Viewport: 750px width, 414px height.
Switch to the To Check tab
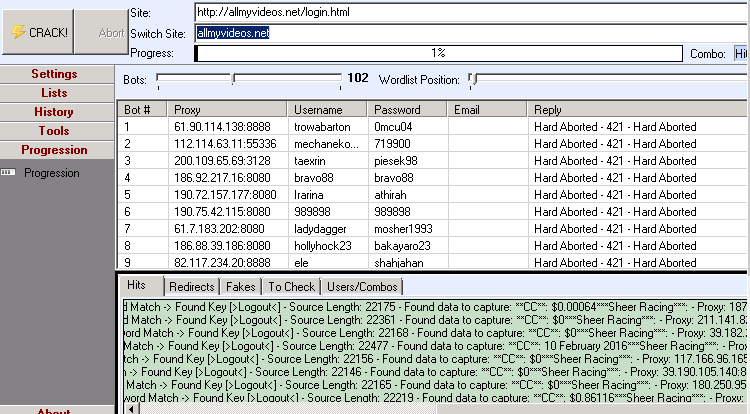(291, 287)
